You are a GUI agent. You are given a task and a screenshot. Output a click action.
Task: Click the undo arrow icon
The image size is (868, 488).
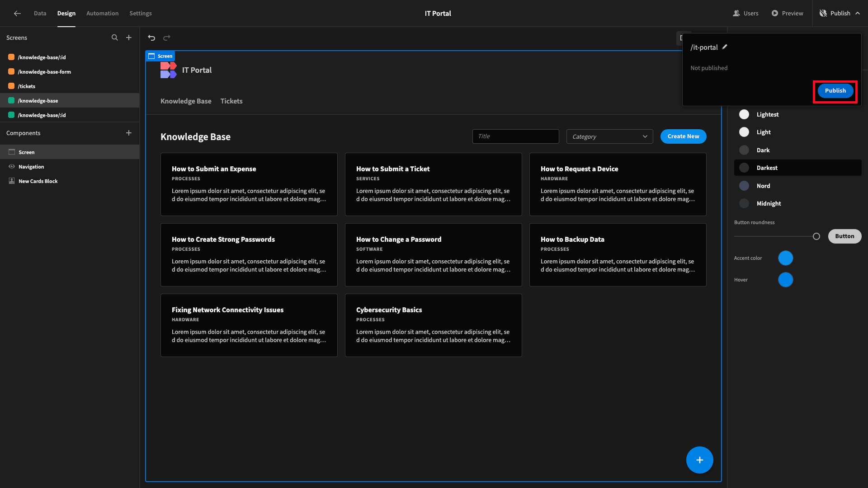click(151, 38)
